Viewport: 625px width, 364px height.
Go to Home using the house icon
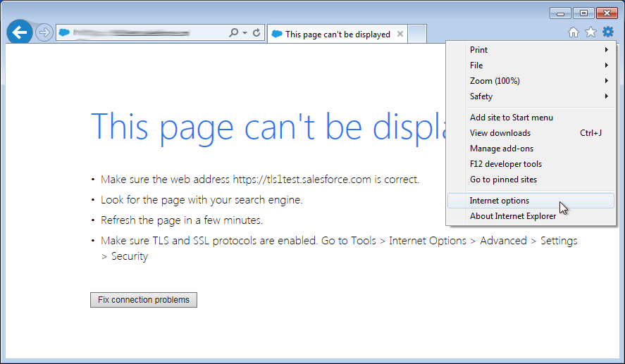point(574,32)
